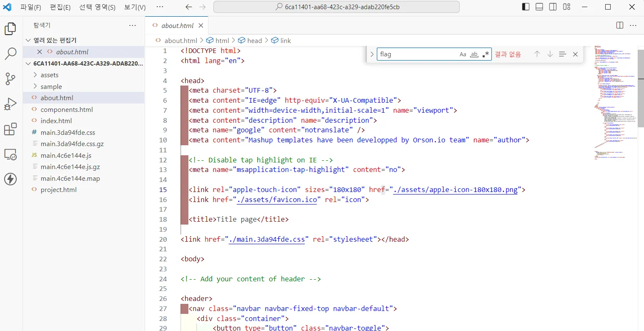This screenshot has height=331, width=644.
Task: Open the customize layout icon near window controls
Action: click(x=567, y=7)
